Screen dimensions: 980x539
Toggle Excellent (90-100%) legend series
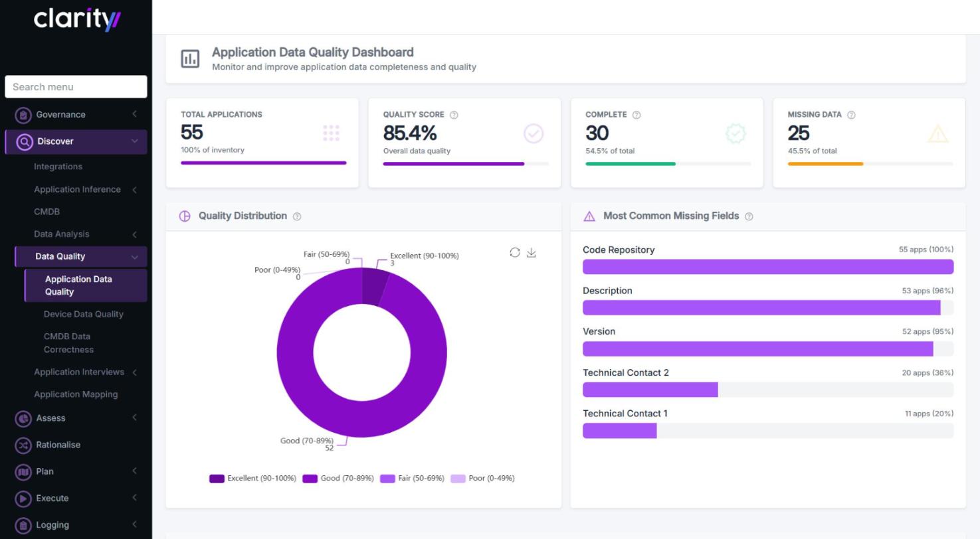pos(252,479)
